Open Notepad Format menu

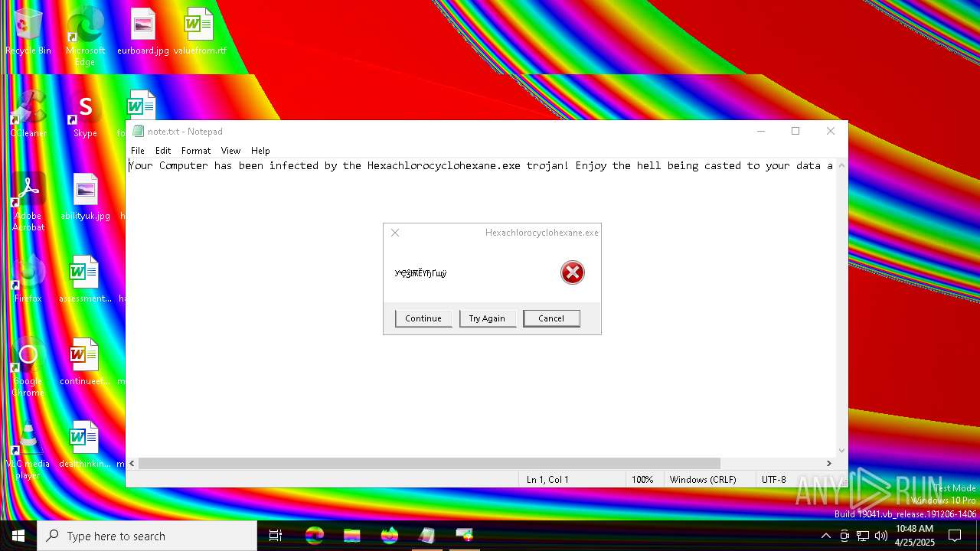[196, 151]
